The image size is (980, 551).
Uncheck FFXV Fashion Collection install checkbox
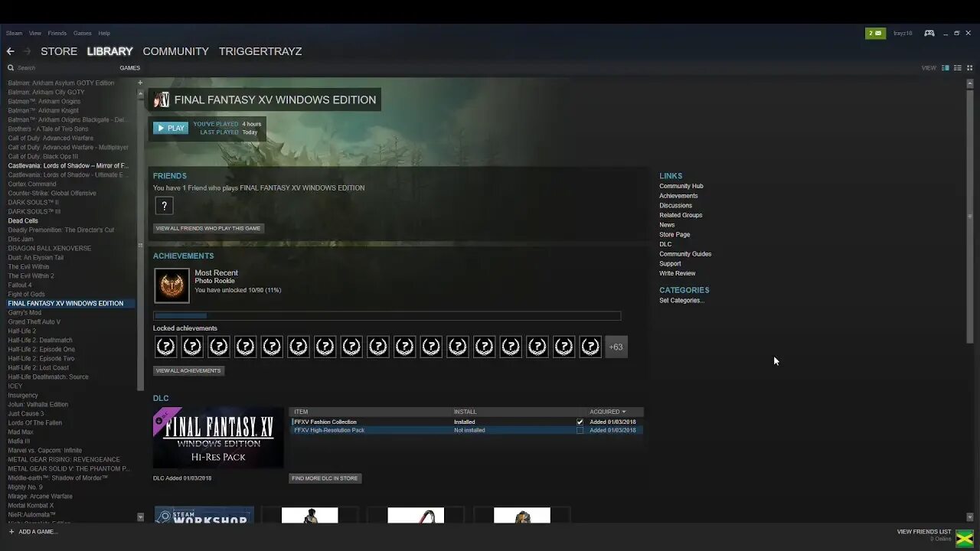(580, 422)
